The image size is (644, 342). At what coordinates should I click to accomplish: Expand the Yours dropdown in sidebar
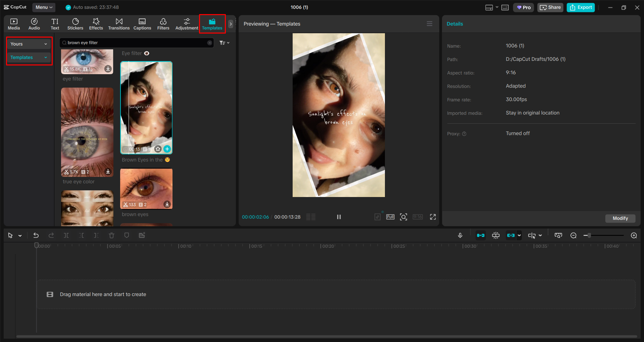click(29, 44)
